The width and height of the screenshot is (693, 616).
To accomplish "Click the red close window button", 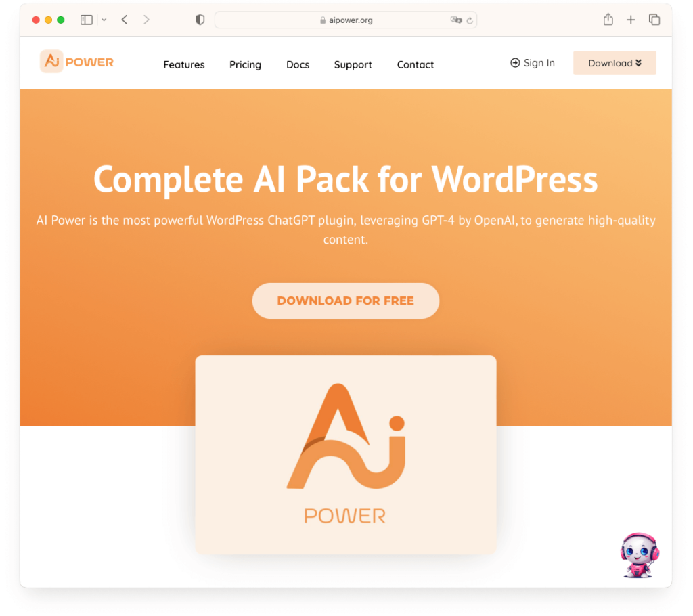I will pyautogui.click(x=37, y=20).
